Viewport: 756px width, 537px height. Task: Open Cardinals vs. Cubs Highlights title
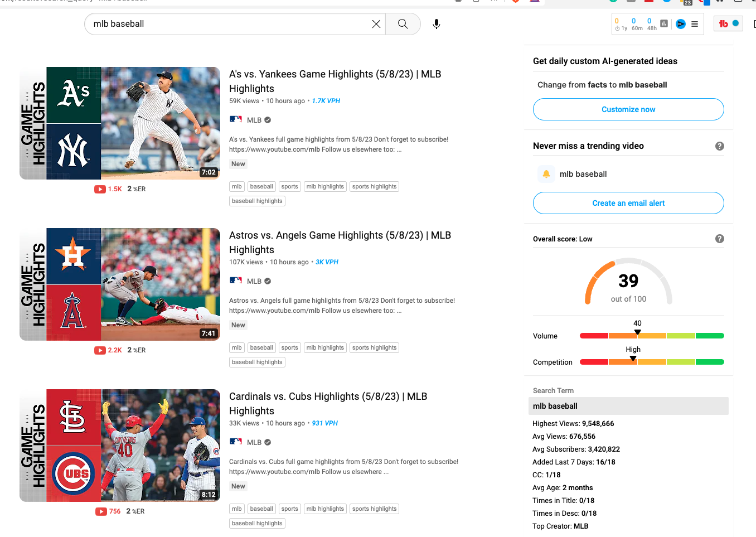[328, 404]
